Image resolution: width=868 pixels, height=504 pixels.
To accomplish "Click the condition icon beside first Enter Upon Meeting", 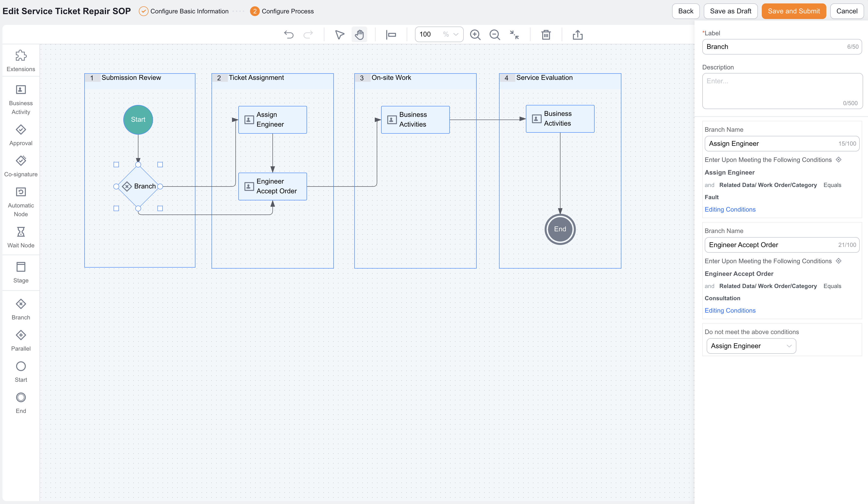I will coord(839,159).
